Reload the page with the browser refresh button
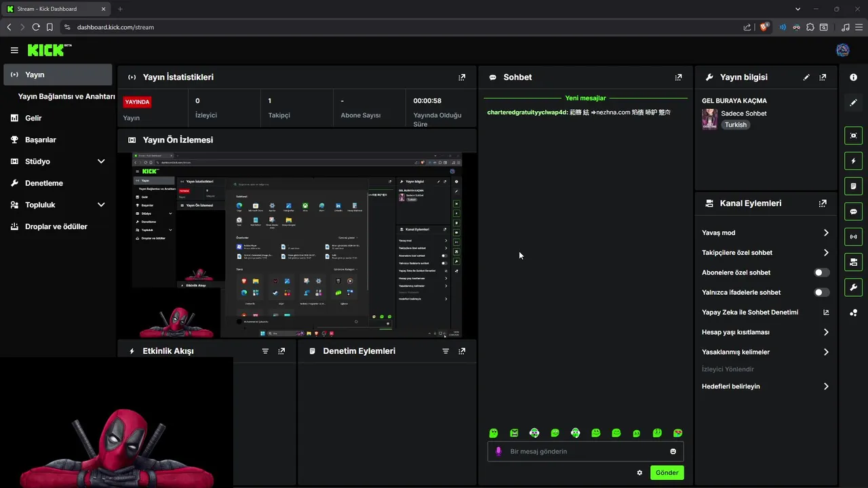 point(36,27)
